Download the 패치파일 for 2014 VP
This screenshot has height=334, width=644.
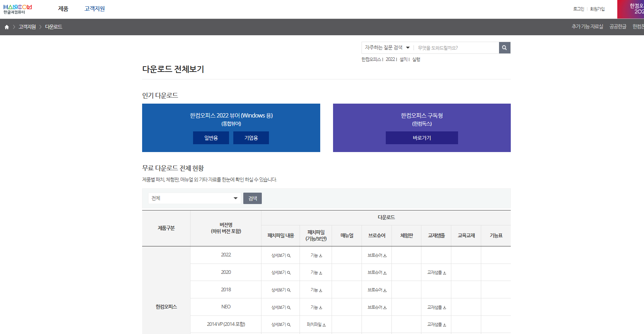click(316, 324)
